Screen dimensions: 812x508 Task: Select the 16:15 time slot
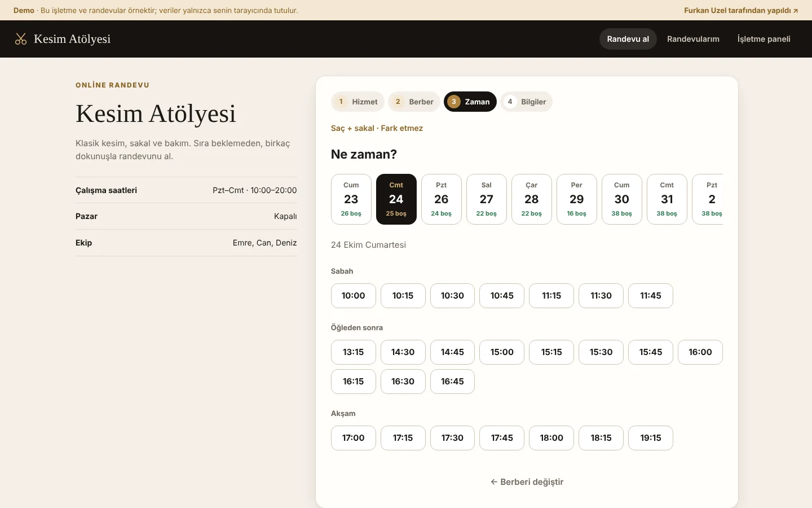(354, 382)
